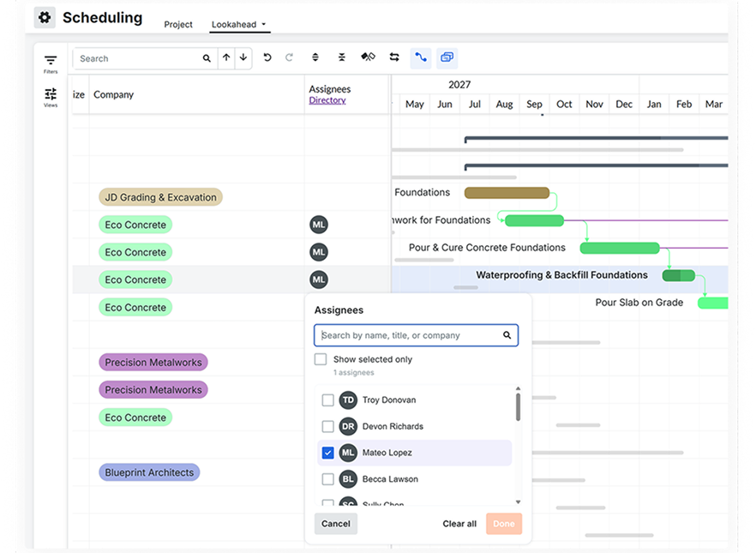Click the assignees list scrollbar thumb
Viewport: 756px width, 553px height.
pyautogui.click(x=518, y=407)
